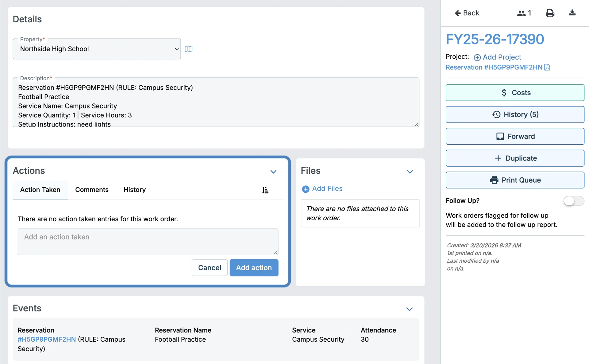This screenshot has height=364, width=589.
Task: Open the property map icon
Action: [x=189, y=49]
